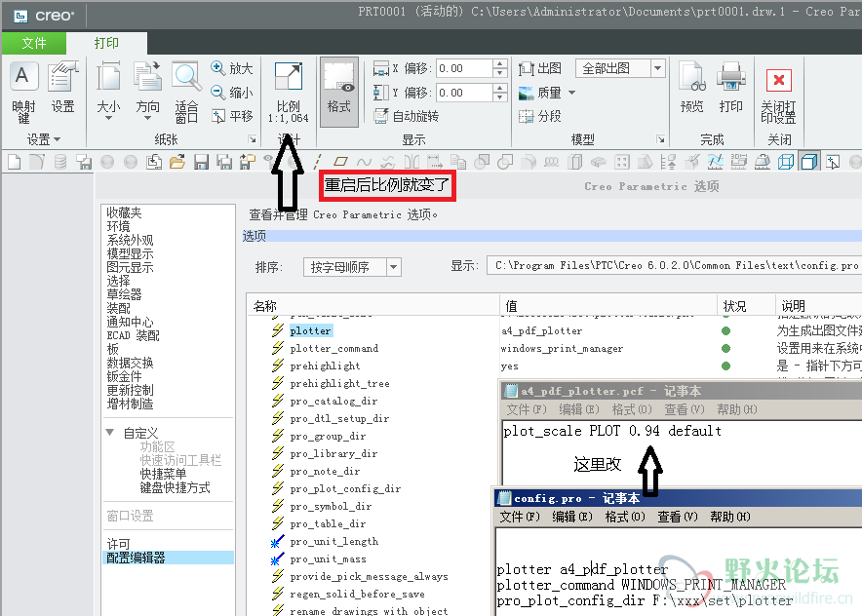Click the 名称 column header
This screenshot has height=616, width=862.
pos(373,306)
